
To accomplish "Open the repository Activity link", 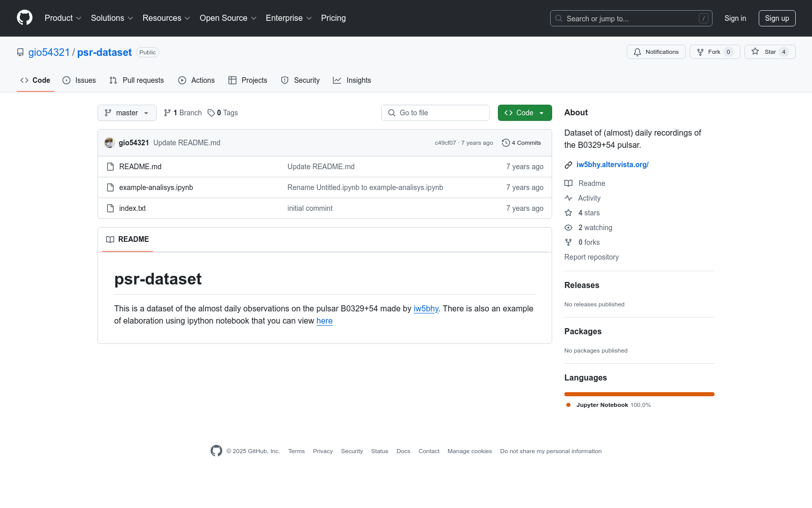I will point(583,198).
